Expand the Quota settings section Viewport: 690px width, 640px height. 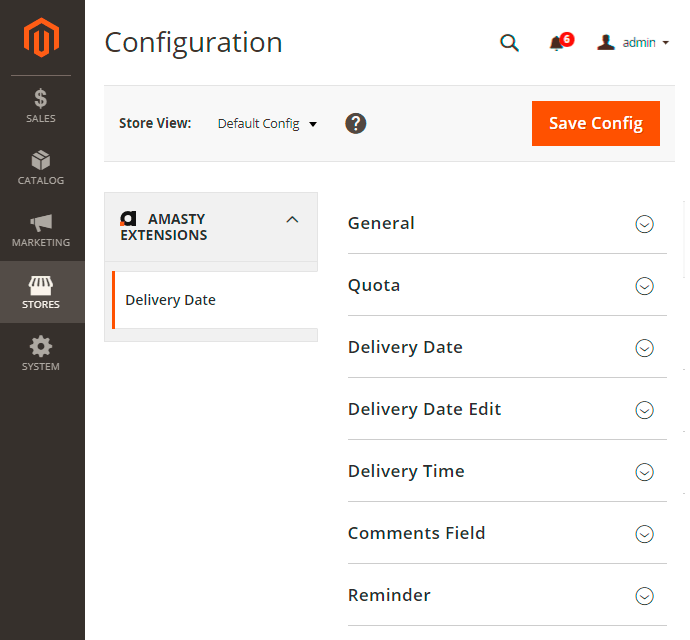[645, 286]
